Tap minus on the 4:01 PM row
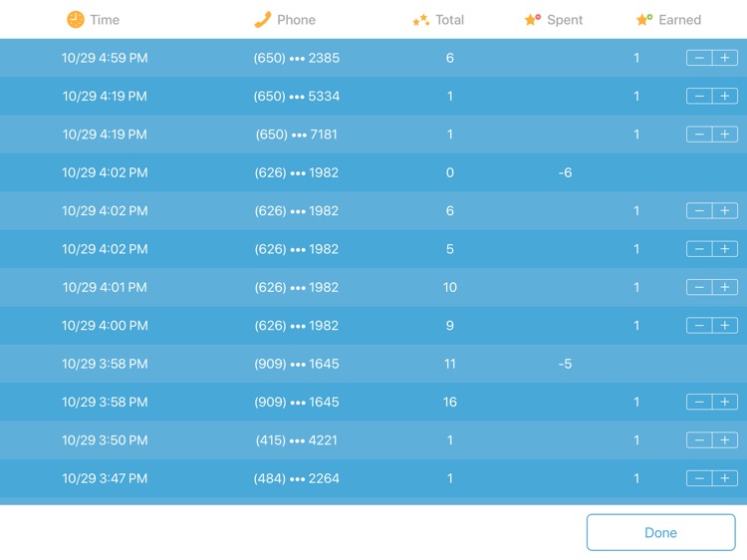The height and width of the screenshot is (560, 747). point(699,287)
